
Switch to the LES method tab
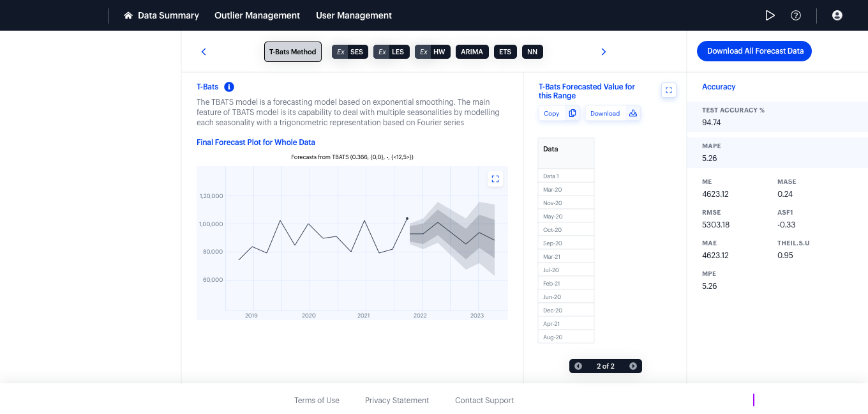click(x=391, y=52)
